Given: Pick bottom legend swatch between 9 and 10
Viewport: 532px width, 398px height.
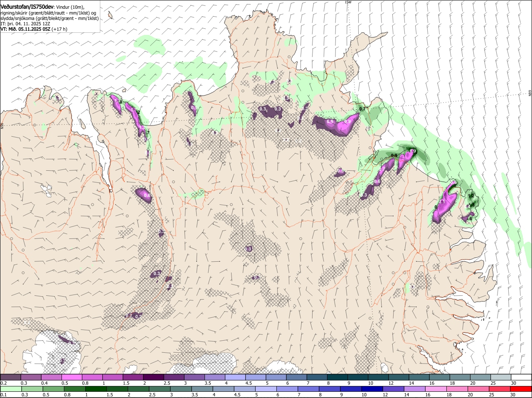Looking at the screenshot, I should point(351,389).
